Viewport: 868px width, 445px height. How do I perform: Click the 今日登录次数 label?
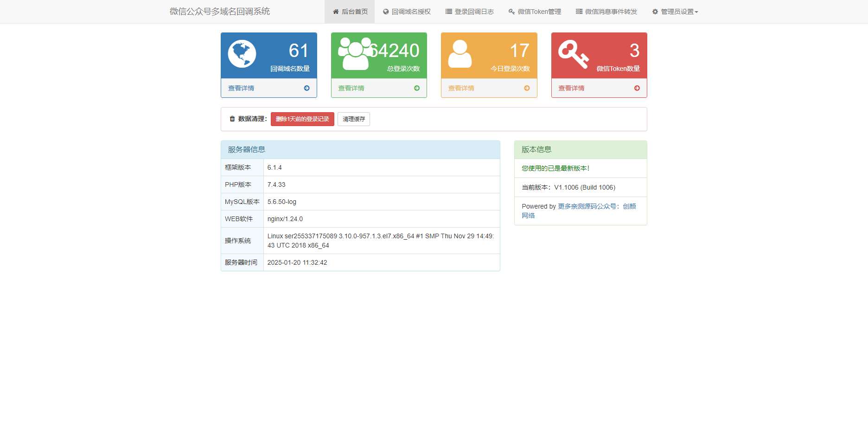click(510, 69)
